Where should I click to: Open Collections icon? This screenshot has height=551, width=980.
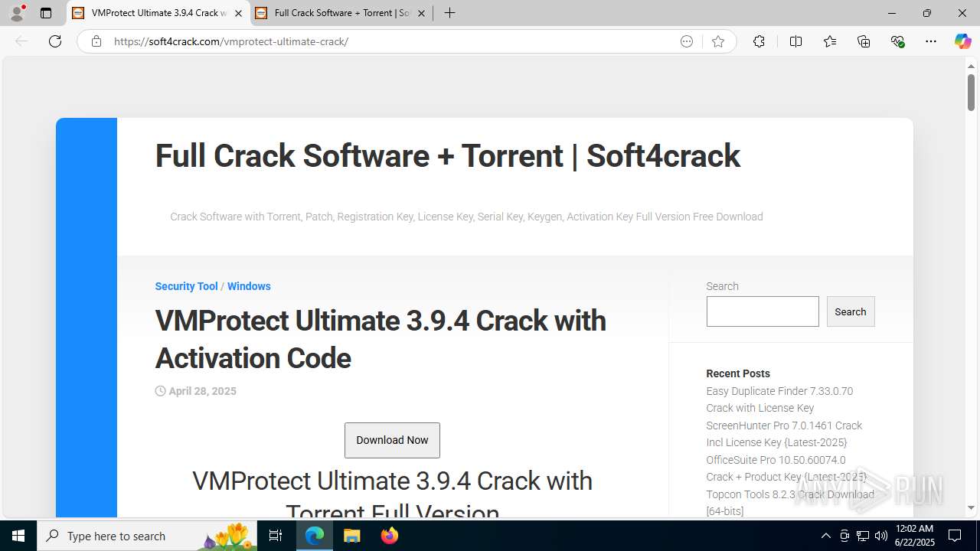tap(864, 41)
